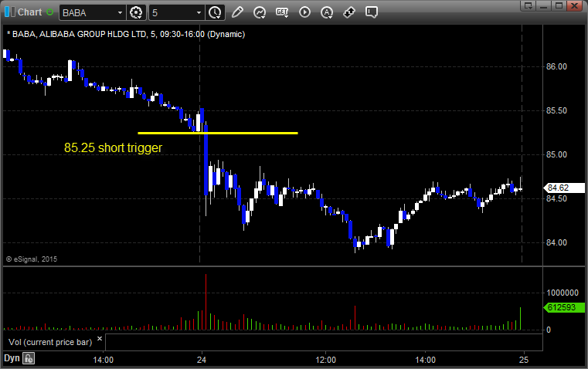The height and width of the screenshot is (369, 588).
Task: Expand the interval 5 dropdown arrow
Action: point(199,12)
